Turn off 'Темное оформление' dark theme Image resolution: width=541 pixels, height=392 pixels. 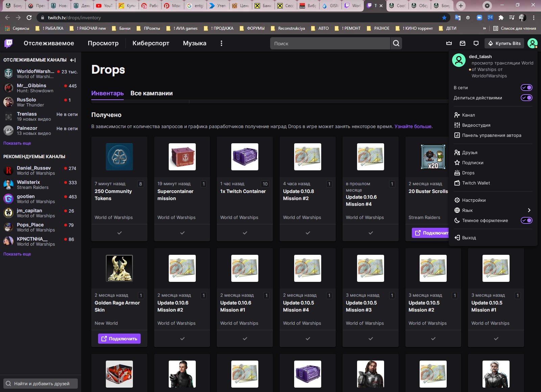pos(526,220)
